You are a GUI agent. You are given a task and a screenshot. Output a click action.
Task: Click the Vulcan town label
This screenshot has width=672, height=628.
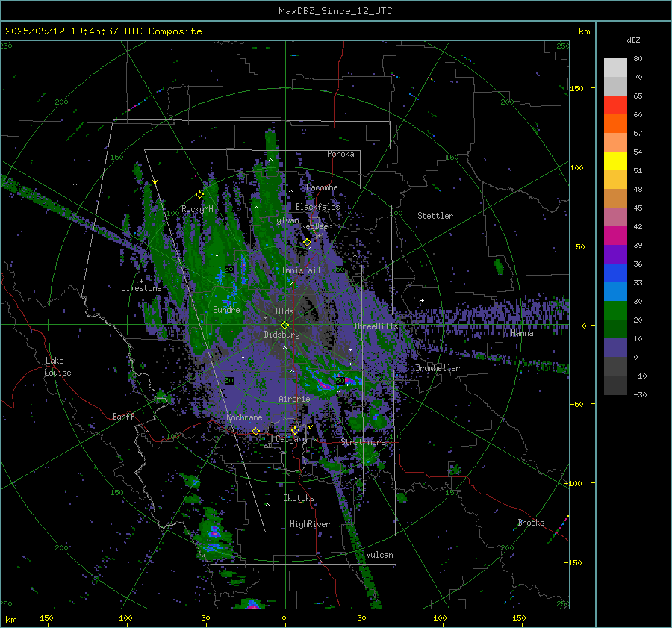point(379,555)
